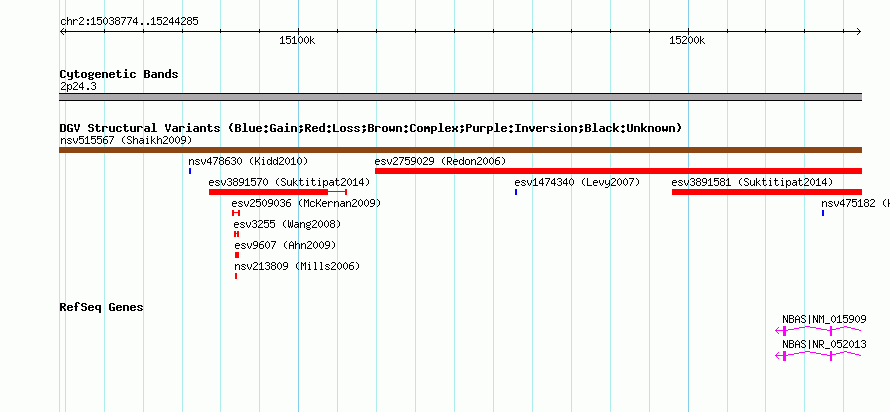Click the right arrowhead of the ruler
The image size is (890, 412).
pyautogui.click(x=859, y=32)
